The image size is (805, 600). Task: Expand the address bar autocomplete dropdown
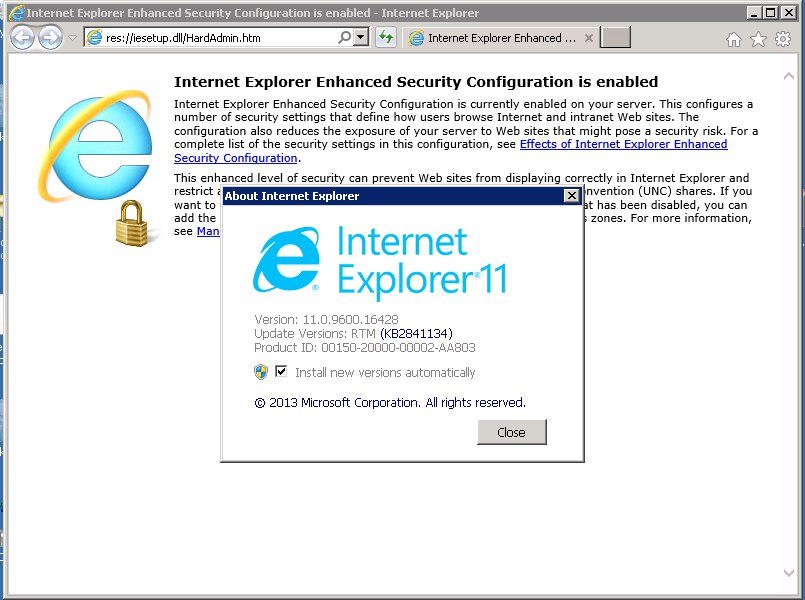point(361,37)
